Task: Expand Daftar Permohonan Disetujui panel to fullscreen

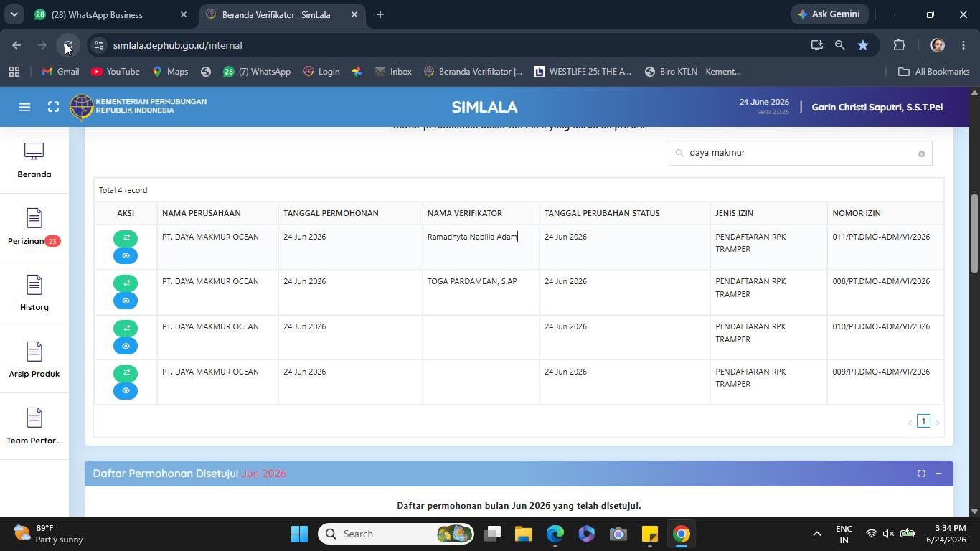Action: (x=921, y=474)
